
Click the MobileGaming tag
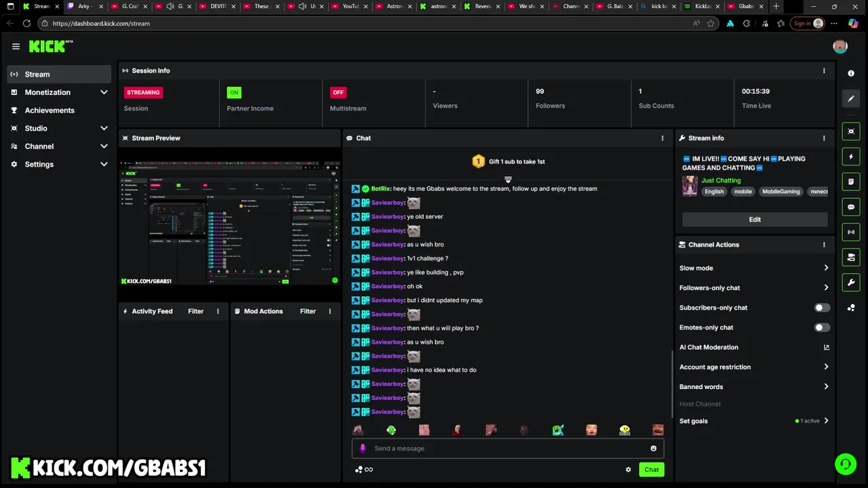[781, 191]
